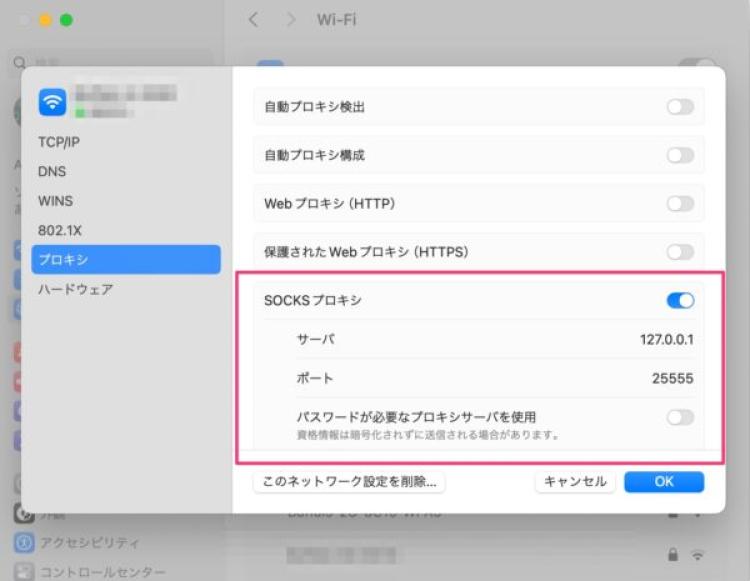
Task: Click the blue Wi-Fi icon in the dialog sidebar
Action: point(52,102)
